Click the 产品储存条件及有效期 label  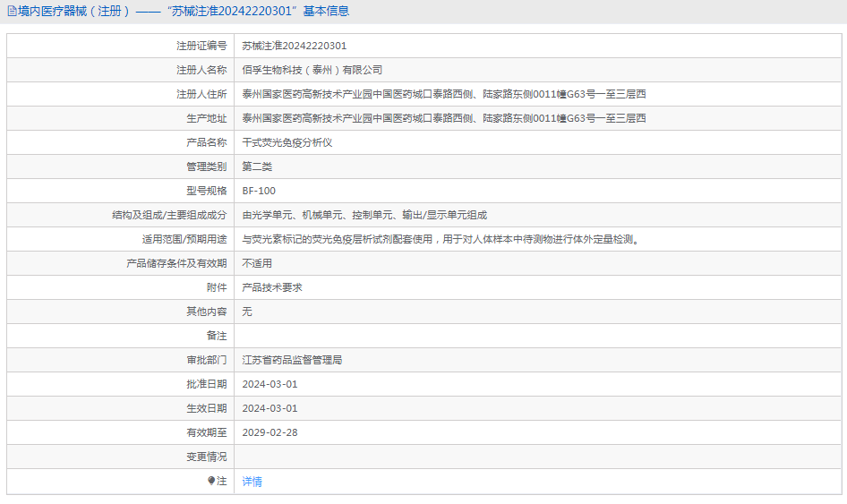point(176,263)
